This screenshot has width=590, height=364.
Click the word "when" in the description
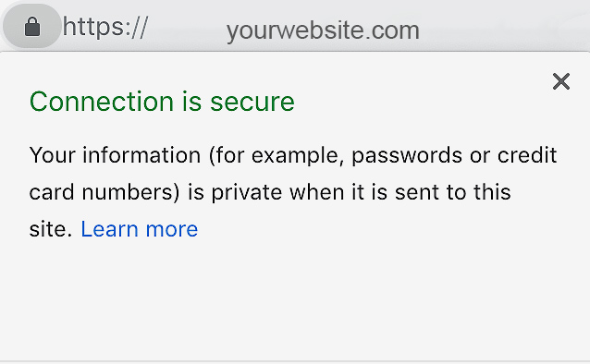coord(317,192)
